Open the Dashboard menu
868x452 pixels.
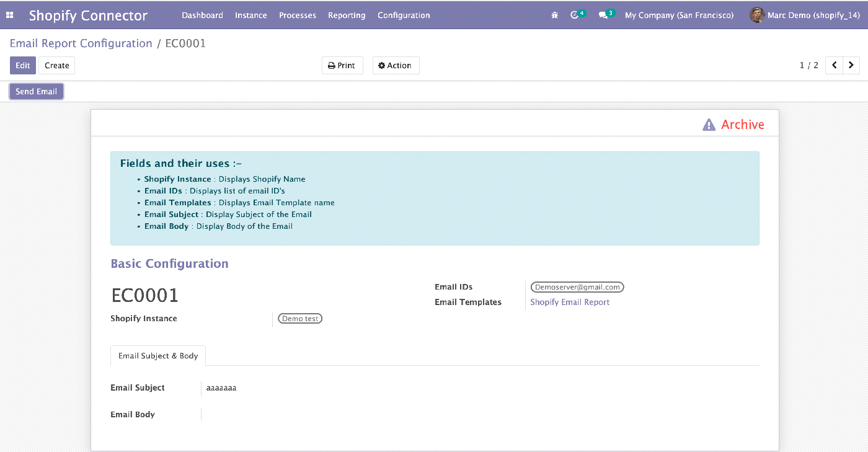click(202, 15)
